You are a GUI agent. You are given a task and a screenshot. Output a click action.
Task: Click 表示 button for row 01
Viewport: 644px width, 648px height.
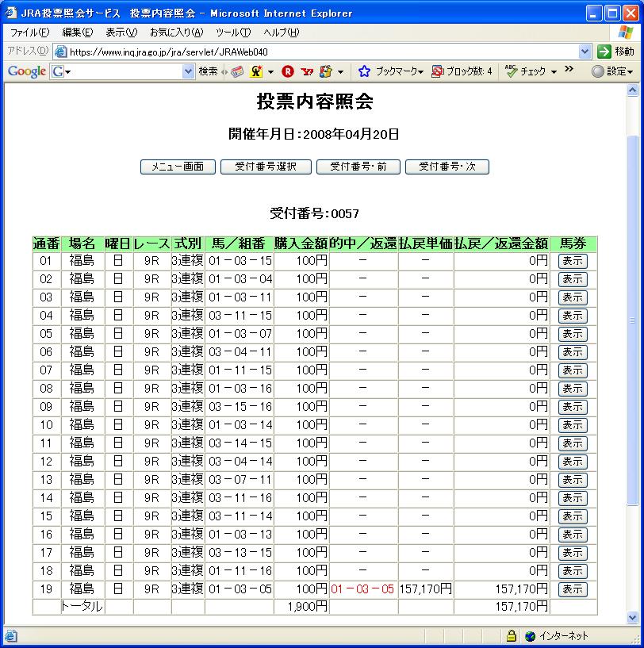pyautogui.click(x=573, y=261)
